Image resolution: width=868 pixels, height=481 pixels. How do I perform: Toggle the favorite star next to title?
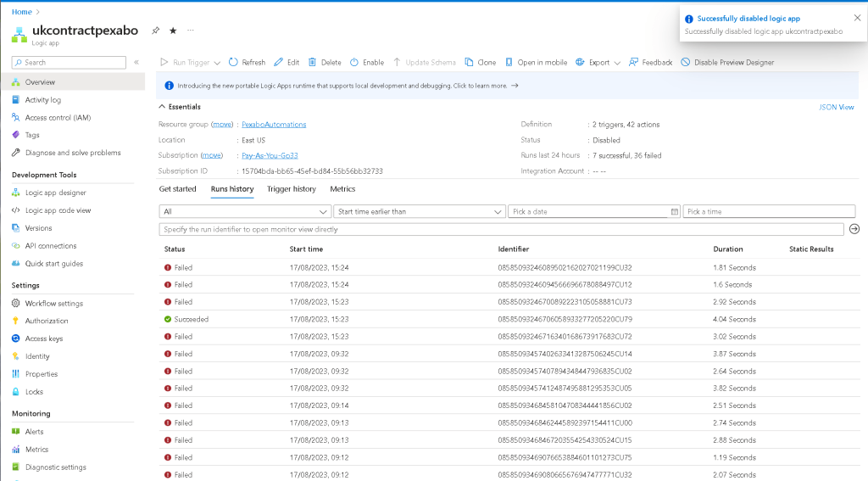point(173,31)
